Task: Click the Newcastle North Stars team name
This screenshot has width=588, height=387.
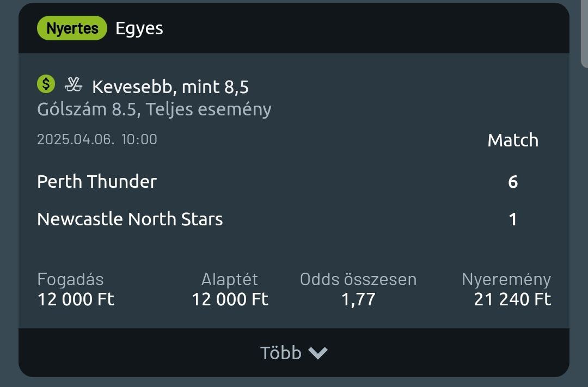Action: coord(130,219)
